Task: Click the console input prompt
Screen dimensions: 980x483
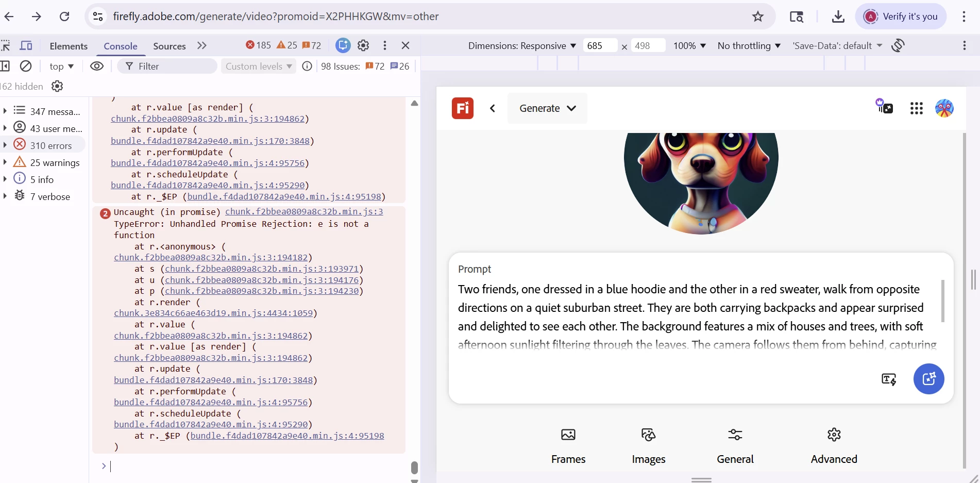Action: pos(258,466)
